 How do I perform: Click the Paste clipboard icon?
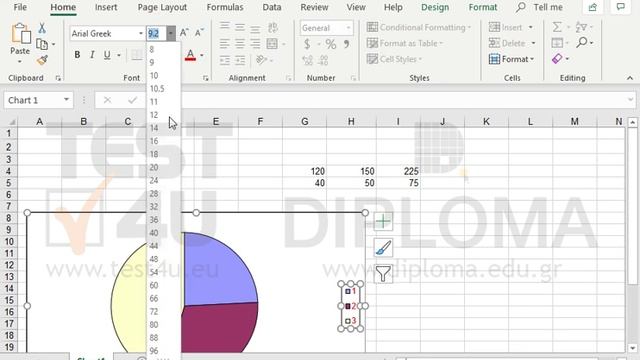pyautogui.click(x=20, y=33)
